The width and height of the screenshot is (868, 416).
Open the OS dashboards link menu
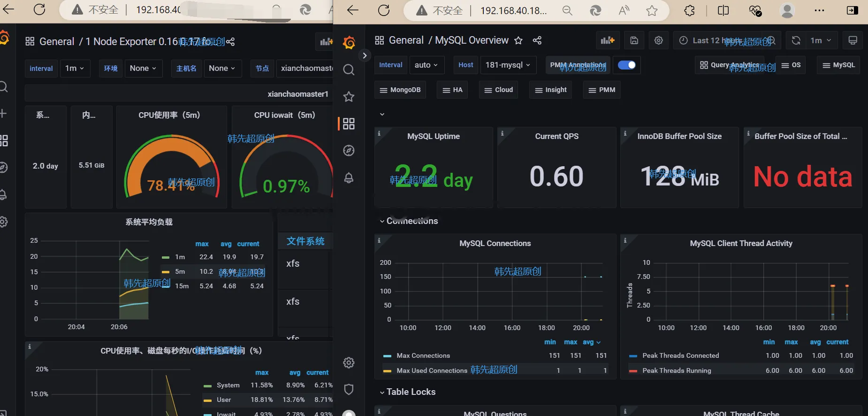click(791, 65)
